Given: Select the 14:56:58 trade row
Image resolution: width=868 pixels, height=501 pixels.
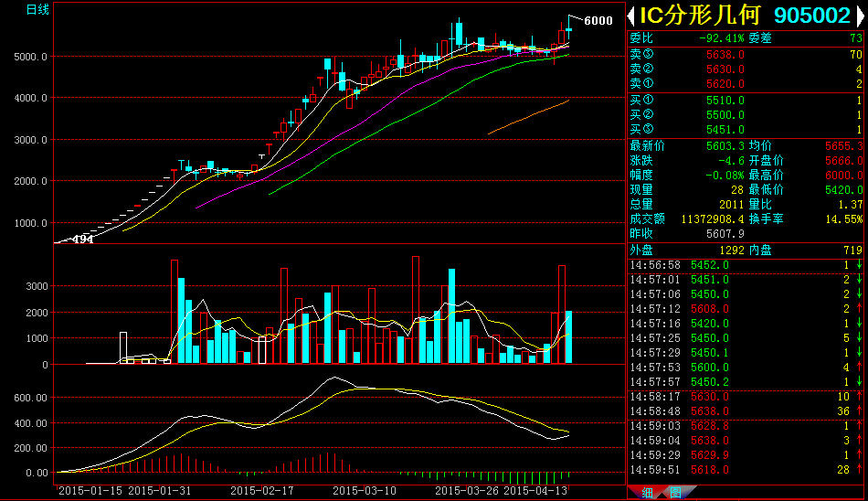Looking at the screenshot, I should click(x=746, y=265).
